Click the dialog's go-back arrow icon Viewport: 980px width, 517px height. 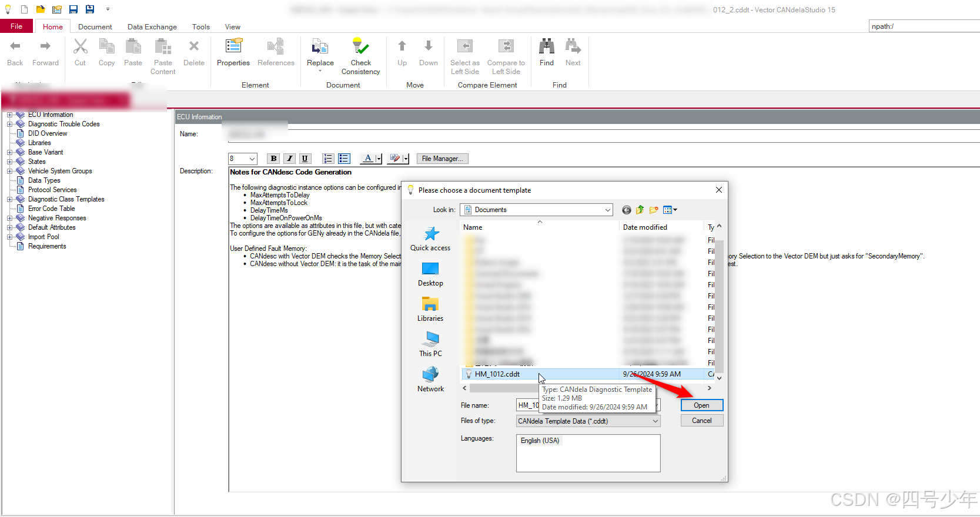(627, 210)
